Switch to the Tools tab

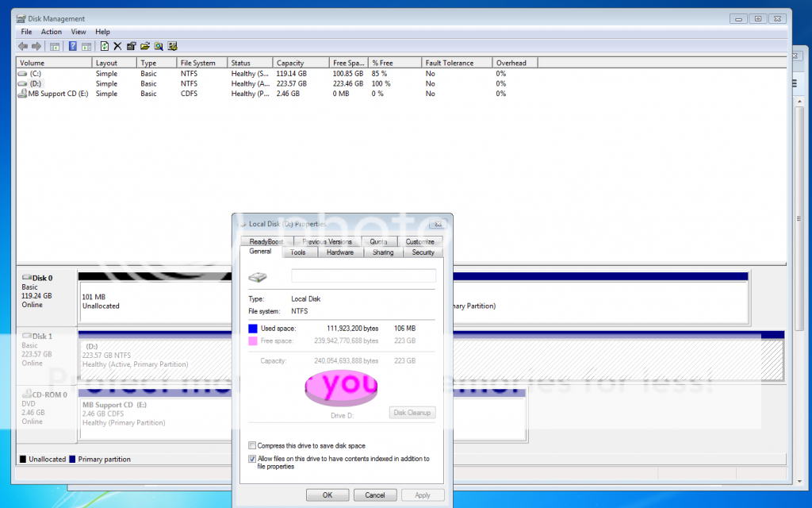pyautogui.click(x=298, y=252)
